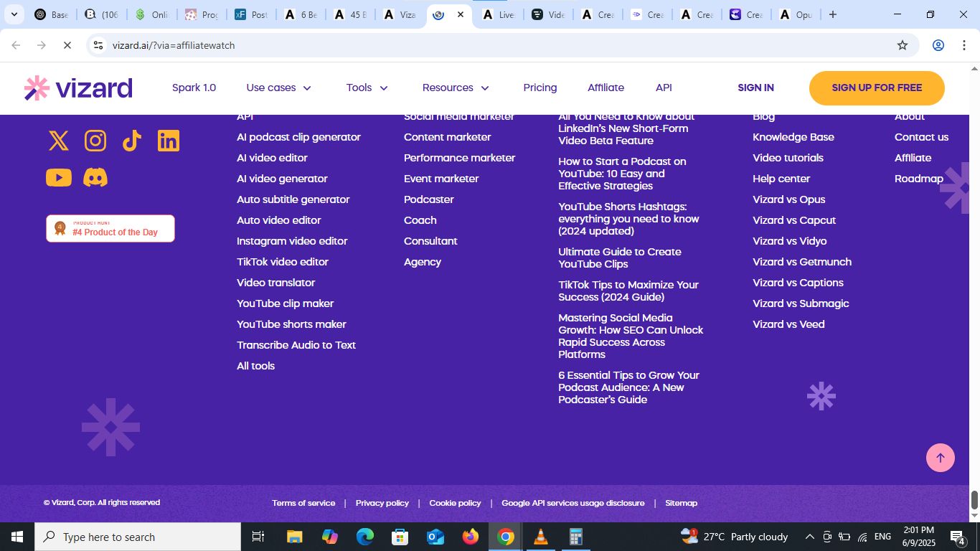Click the page vertical scrollbar thumb
The width and height of the screenshot is (980, 551).
click(x=974, y=500)
